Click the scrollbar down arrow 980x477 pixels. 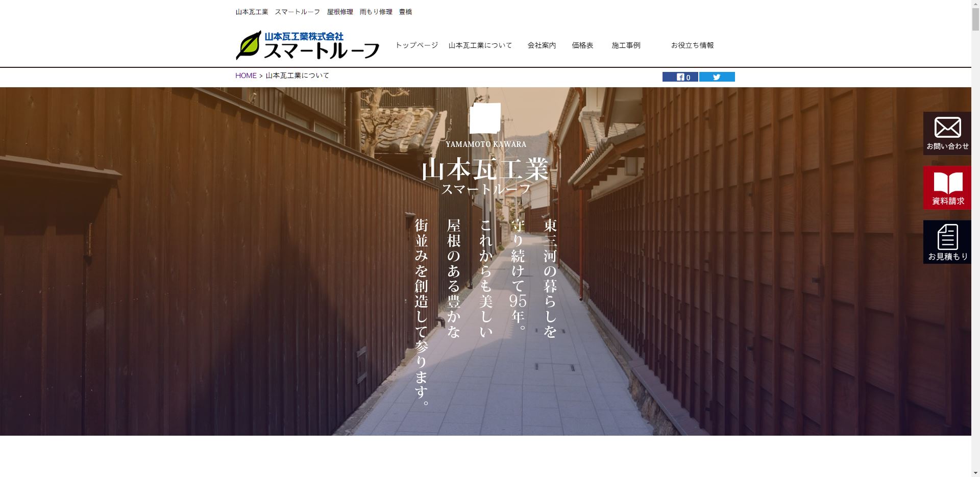975,472
